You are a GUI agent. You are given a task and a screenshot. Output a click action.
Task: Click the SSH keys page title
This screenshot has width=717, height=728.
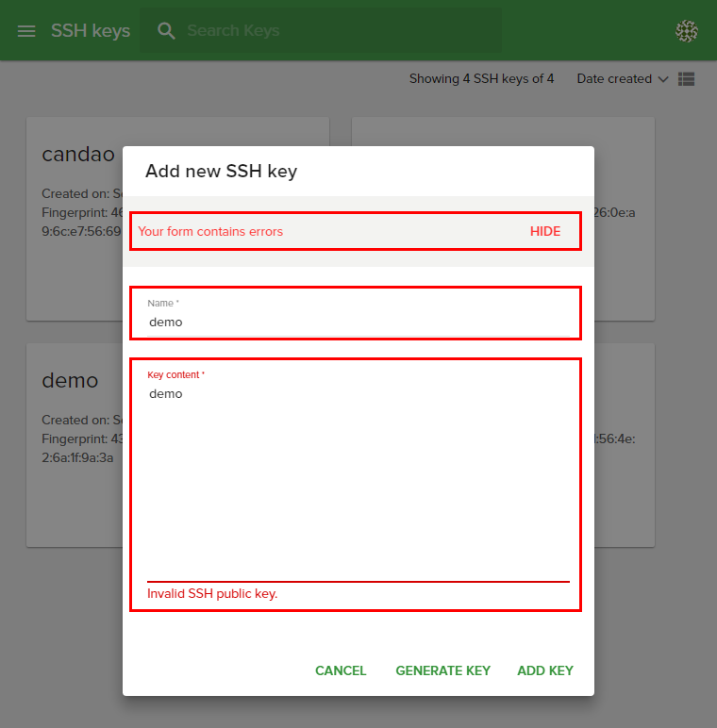click(91, 31)
